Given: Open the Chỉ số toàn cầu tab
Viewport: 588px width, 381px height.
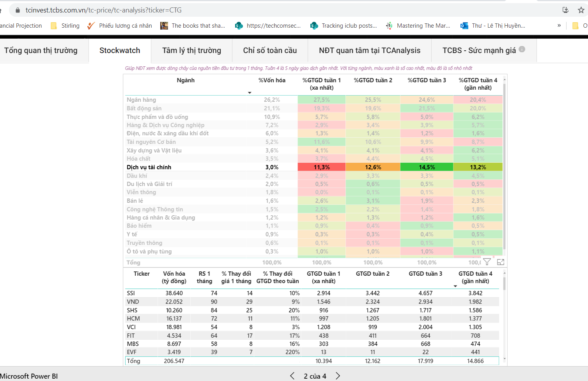Looking at the screenshot, I should coord(270,50).
